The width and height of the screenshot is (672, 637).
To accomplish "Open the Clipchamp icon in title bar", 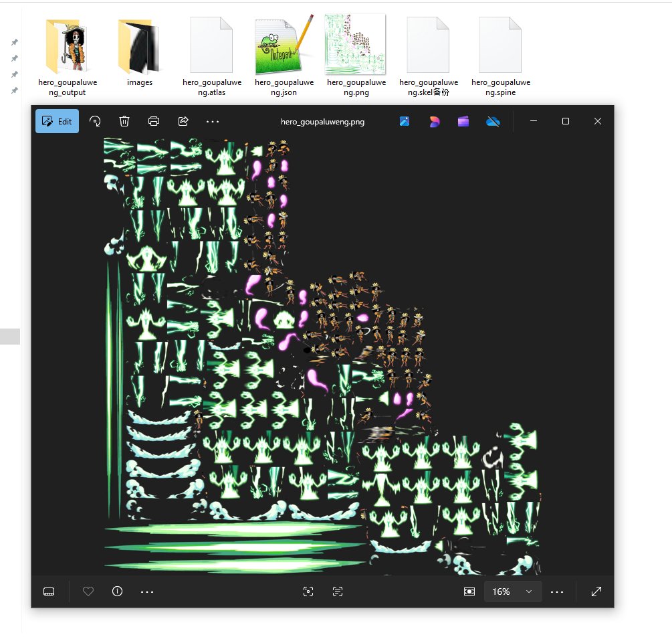I will pos(463,121).
